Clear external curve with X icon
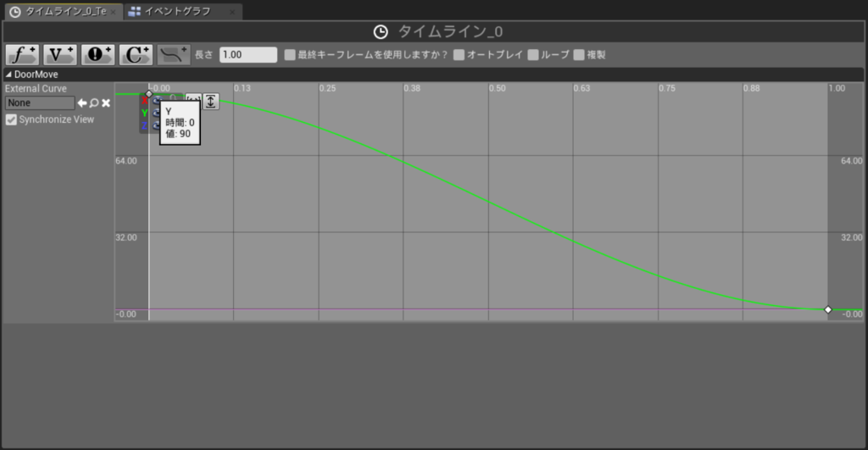 [106, 103]
